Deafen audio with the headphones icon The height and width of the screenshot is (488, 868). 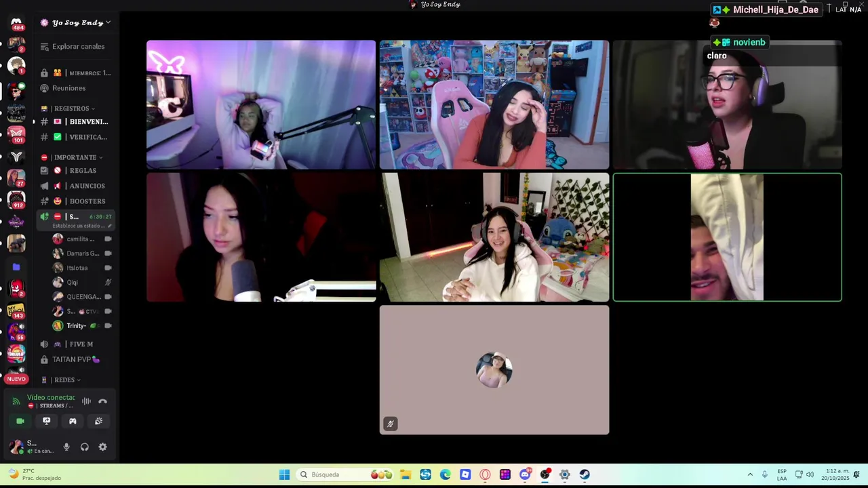(85, 447)
